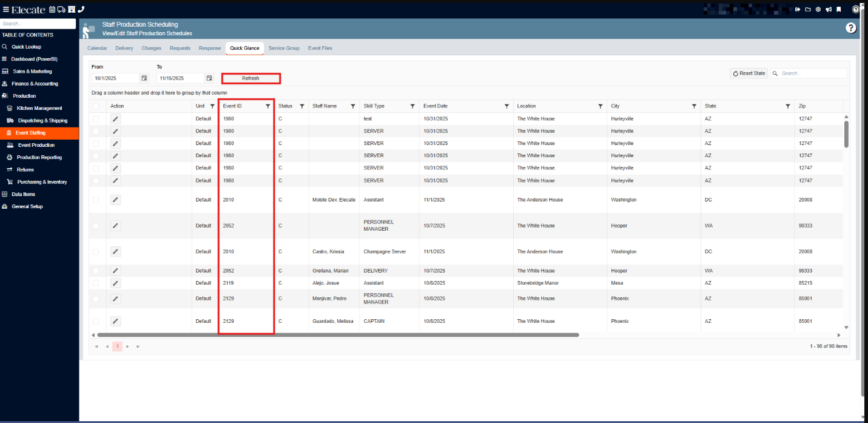Click the grid's horizontal scrollbar

(x=337, y=335)
